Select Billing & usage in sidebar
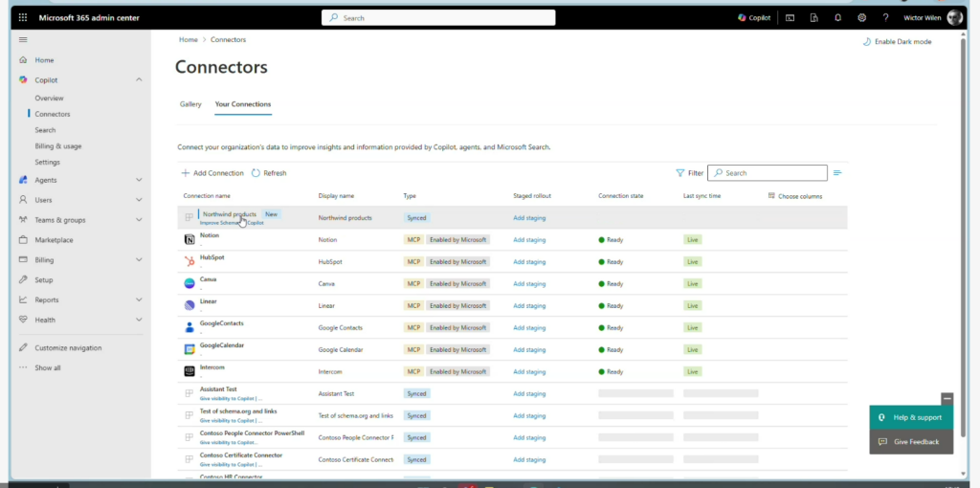The image size is (980, 488). coord(57,146)
